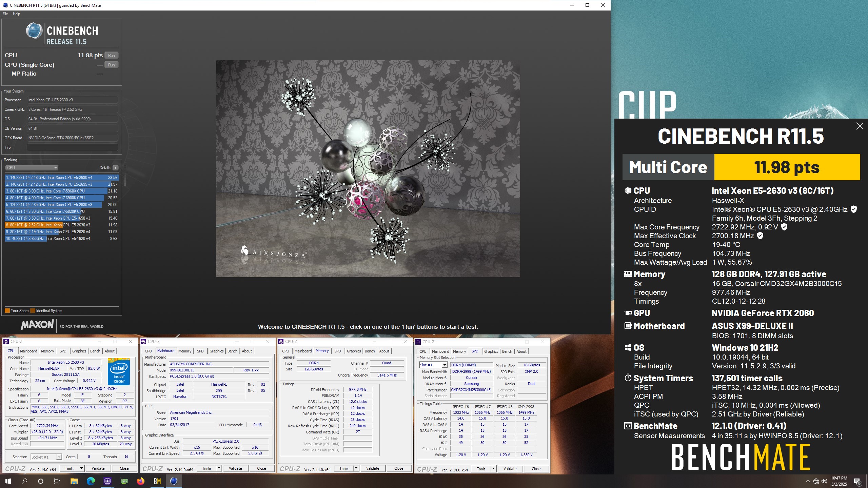Select ranking row Xeon E5-2680 v4 23.56
The image size is (868, 488).
coord(61,178)
